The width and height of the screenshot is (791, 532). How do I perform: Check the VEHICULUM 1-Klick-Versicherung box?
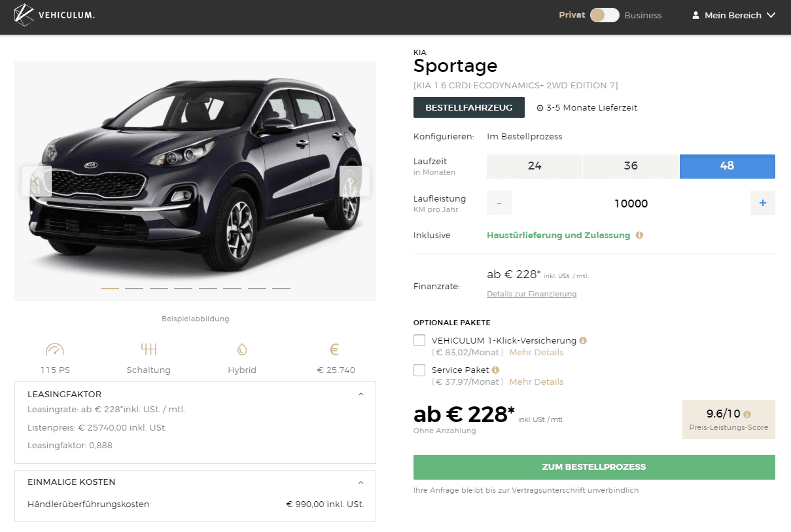tap(419, 341)
